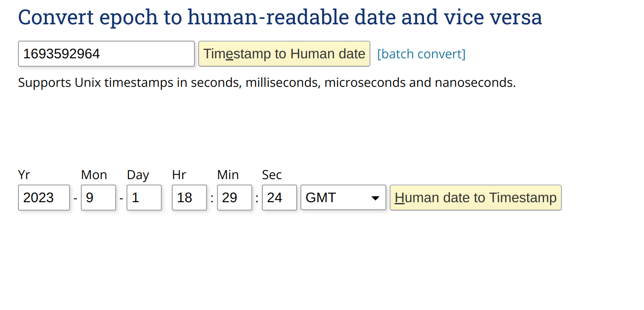This screenshot has width=644, height=310.
Task: Click the minute field showing 29
Action: click(234, 197)
